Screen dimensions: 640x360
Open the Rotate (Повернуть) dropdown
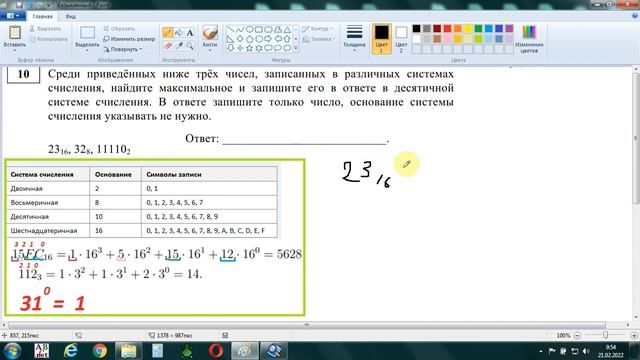click(122, 49)
